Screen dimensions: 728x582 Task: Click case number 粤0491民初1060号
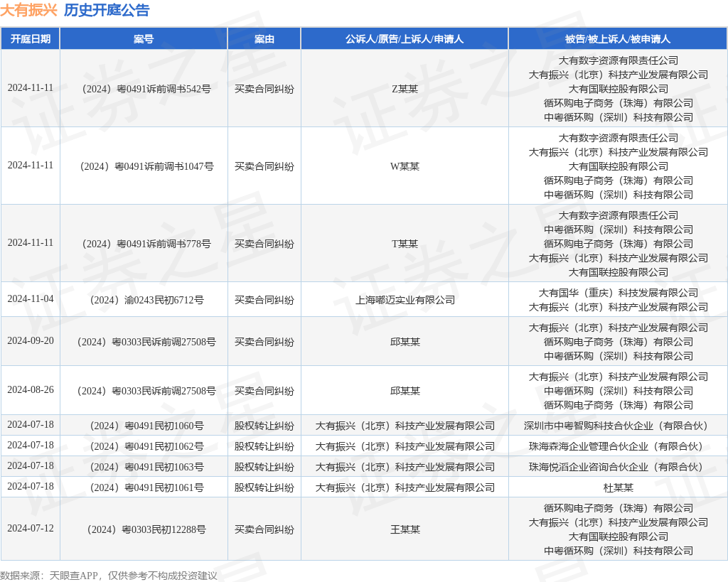coord(146,426)
